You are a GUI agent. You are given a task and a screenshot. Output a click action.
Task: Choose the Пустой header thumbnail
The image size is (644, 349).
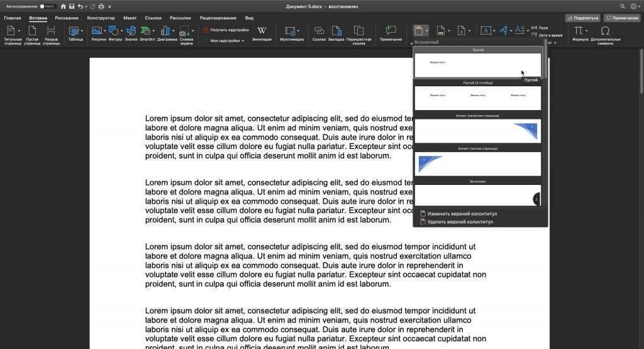478,65
